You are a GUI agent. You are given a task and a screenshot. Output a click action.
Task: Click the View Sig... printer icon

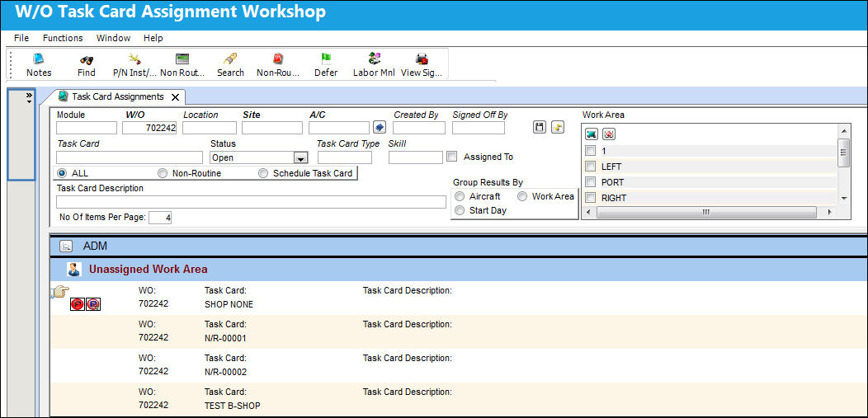(x=422, y=59)
